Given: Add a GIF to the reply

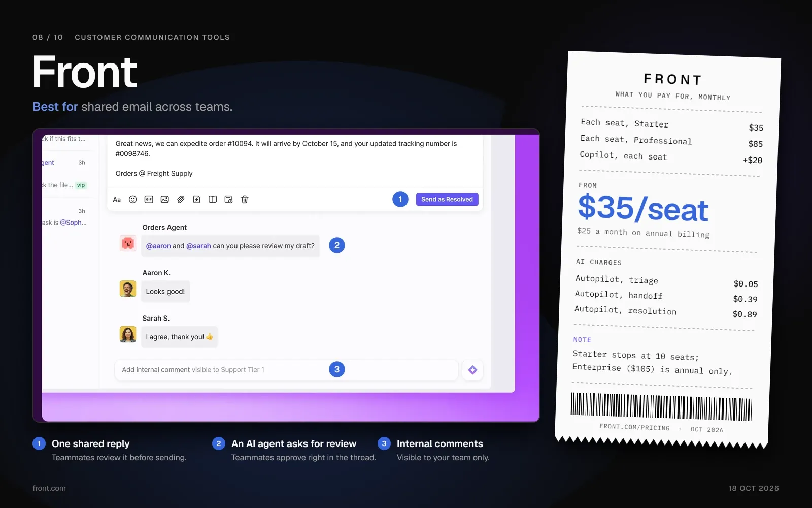Looking at the screenshot, I should click(149, 200).
